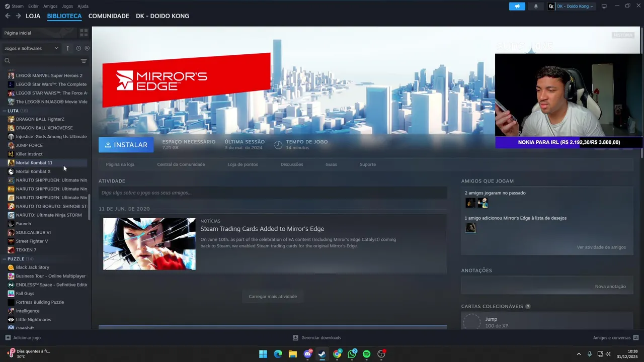Open Gerenciar downloads
The image size is (644, 362).
coord(317,338)
